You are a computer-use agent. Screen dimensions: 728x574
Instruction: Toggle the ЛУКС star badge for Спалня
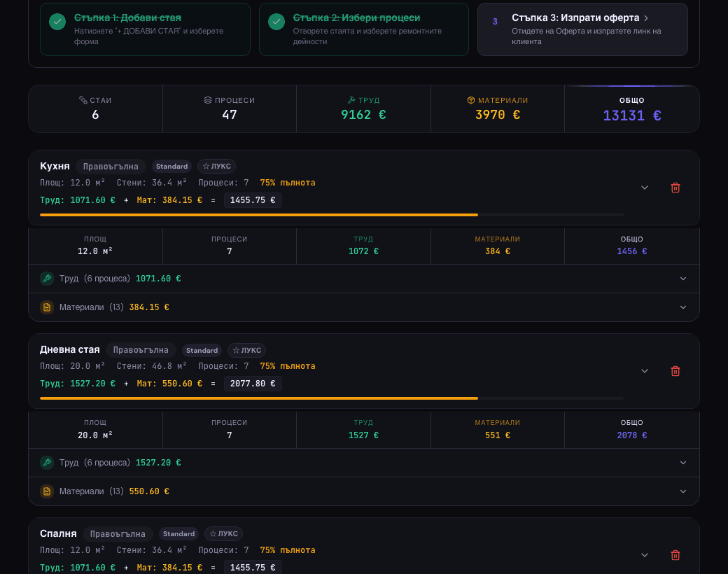click(224, 533)
